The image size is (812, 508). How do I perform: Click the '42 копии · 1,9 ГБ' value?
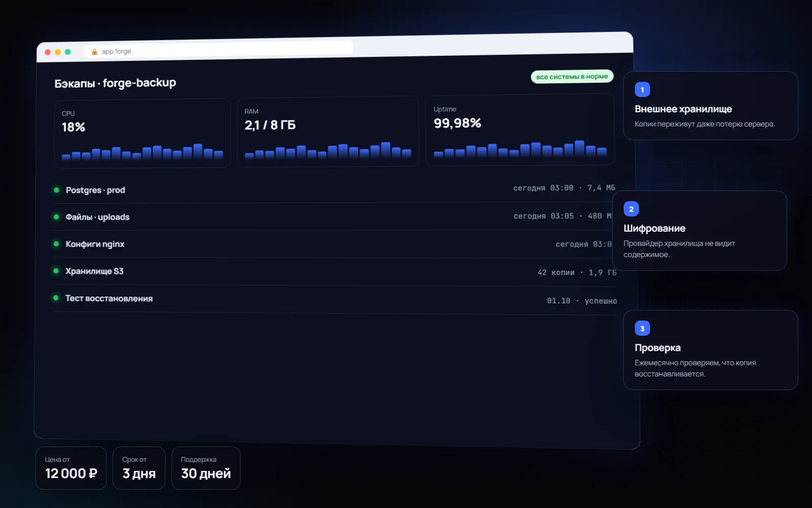tap(577, 272)
